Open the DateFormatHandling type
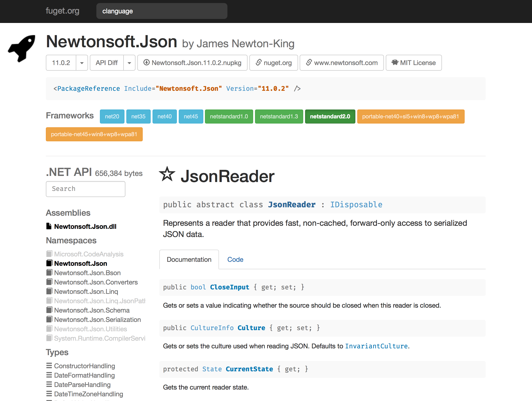The height and width of the screenshot is (401, 532). 84,375
